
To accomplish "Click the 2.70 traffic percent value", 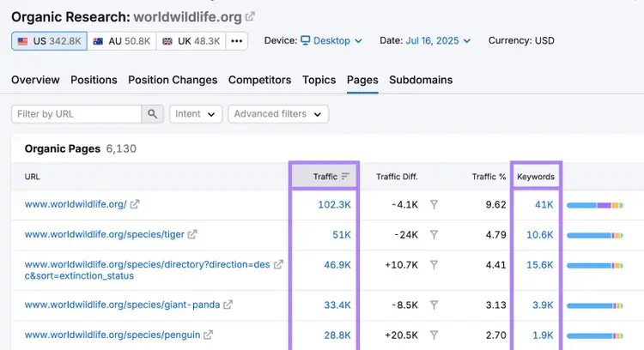I will point(495,335).
